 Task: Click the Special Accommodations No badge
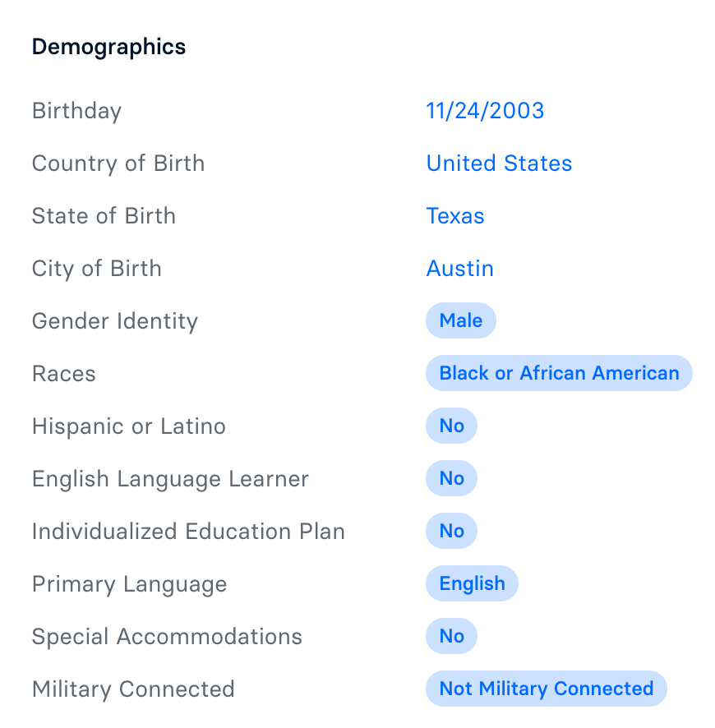pos(451,636)
